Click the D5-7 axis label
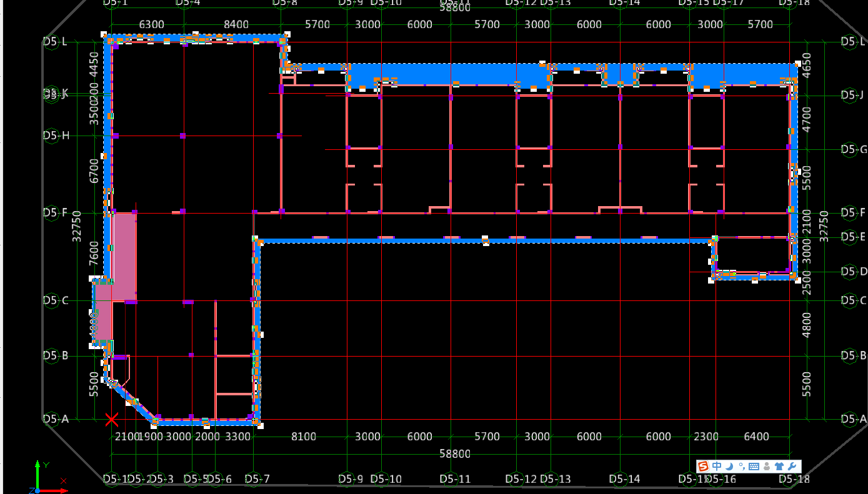 [x=257, y=479]
